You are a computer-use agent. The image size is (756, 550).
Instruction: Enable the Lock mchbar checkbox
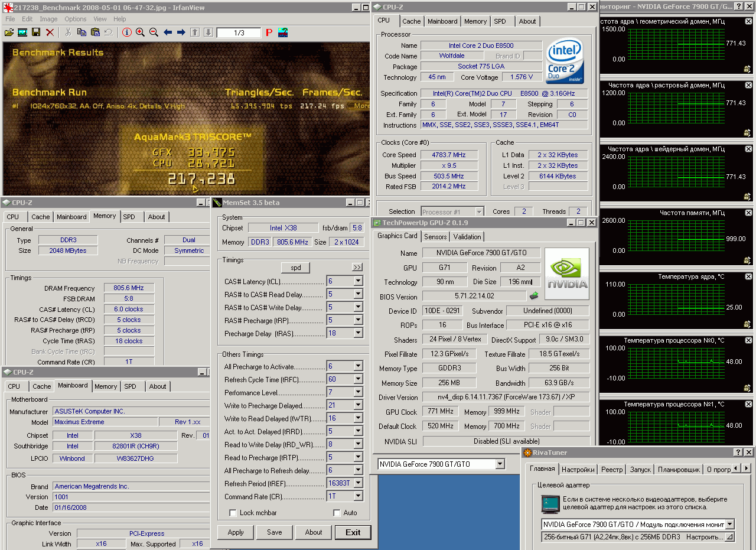click(233, 513)
